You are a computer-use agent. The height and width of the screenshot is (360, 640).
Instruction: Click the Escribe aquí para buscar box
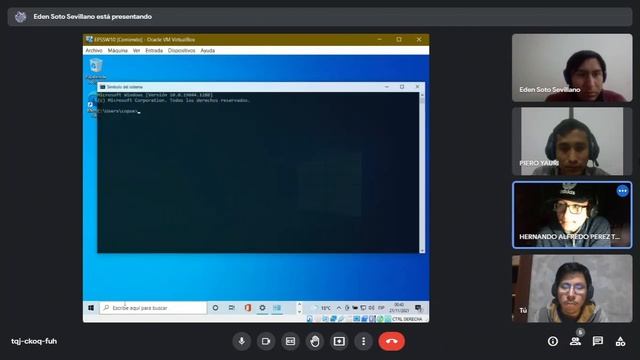pos(153,308)
